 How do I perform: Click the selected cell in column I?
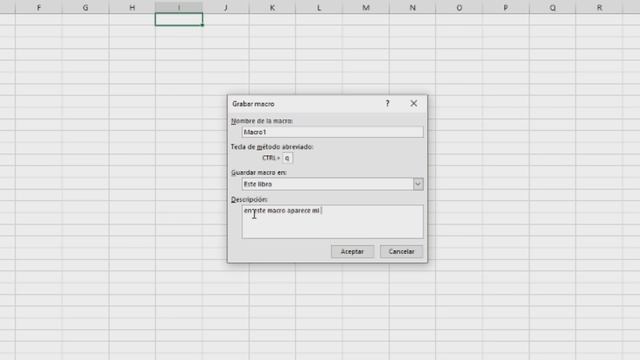tap(179, 19)
